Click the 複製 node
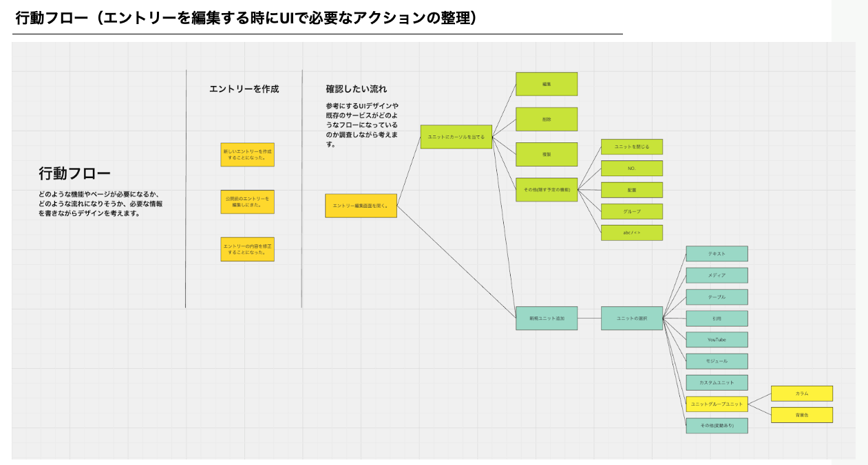This screenshot has height=465, width=868. click(547, 154)
